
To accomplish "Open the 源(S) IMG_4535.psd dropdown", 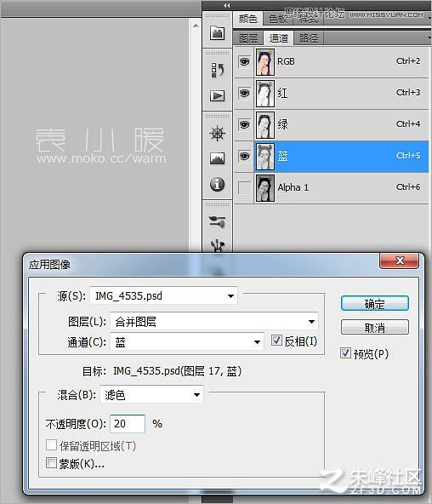I will coord(163,295).
